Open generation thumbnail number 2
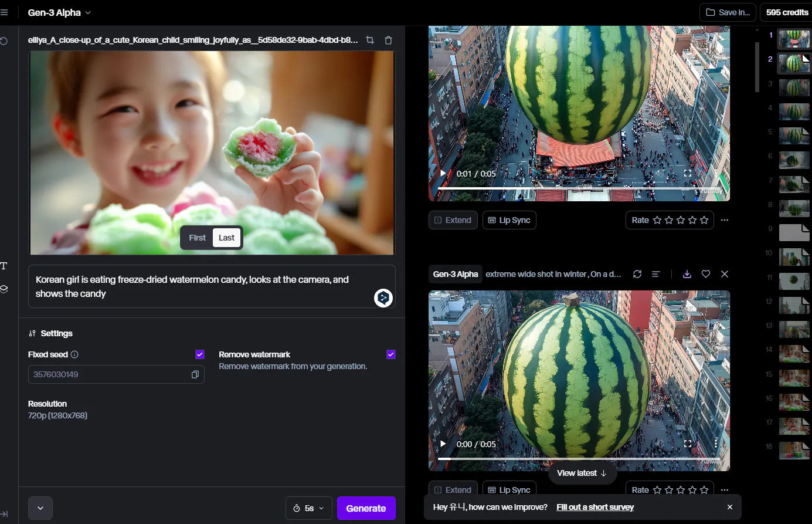 [x=794, y=63]
